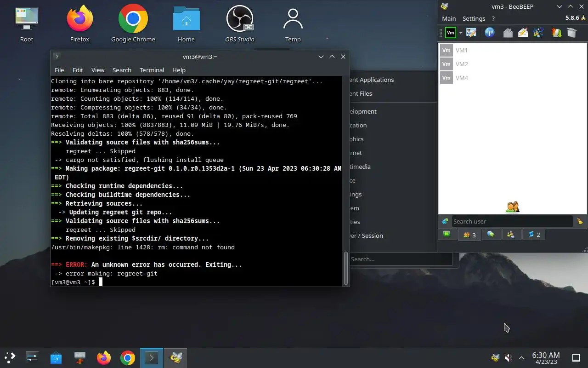Select user VM1 in BeeBEEP list
Image resolution: width=588 pixels, height=368 pixels.
pyautogui.click(x=512, y=51)
